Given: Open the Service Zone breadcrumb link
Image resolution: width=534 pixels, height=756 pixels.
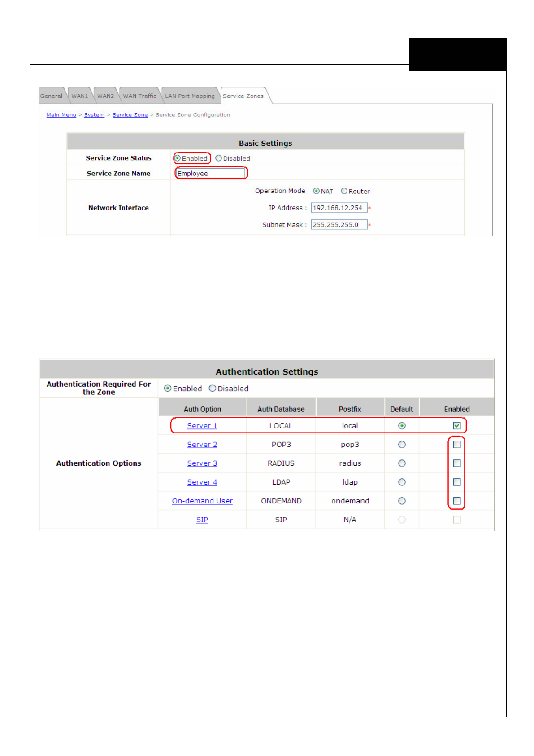Looking at the screenshot, I should pos(130,115).
